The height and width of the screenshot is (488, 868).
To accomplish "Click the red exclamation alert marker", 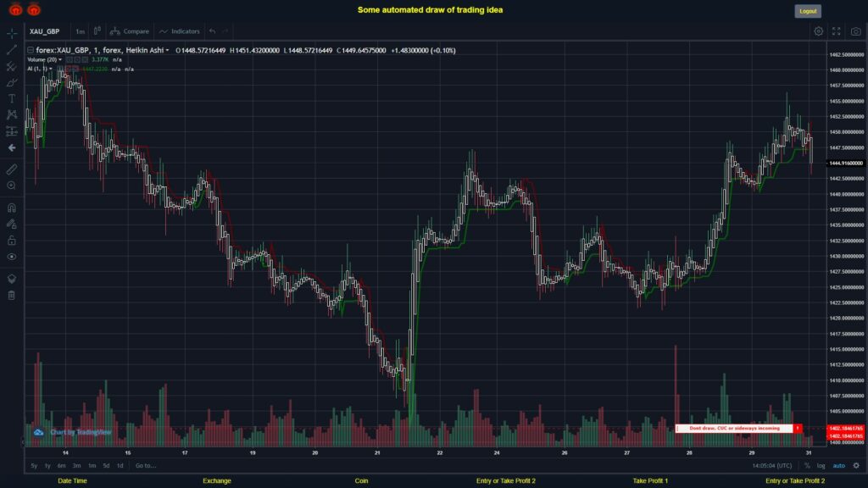I will pos(798,428).
